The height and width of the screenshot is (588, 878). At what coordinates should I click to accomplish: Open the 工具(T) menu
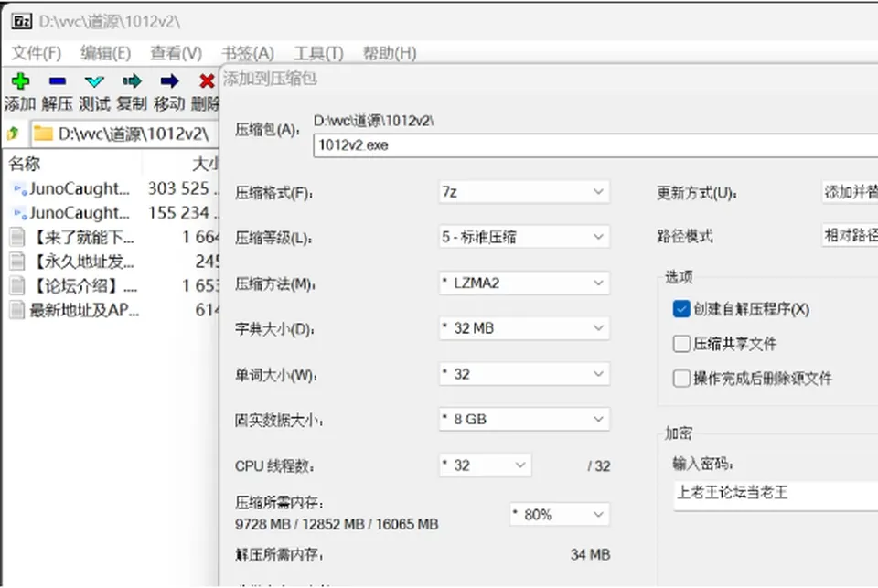pyautogui.click(x=318, y=53)
